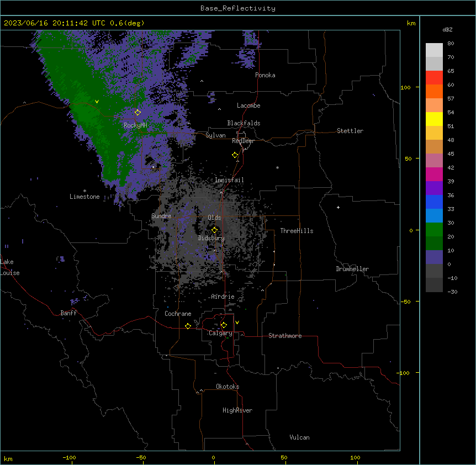Select the Olds city label
Screen dimensions: 476x465
pos(214,218)
